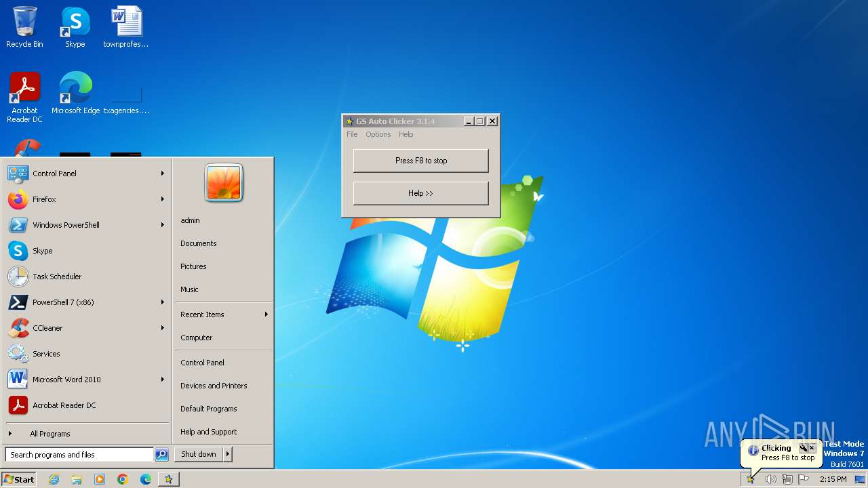Close the Clicking notification balloon

[812, 448]
